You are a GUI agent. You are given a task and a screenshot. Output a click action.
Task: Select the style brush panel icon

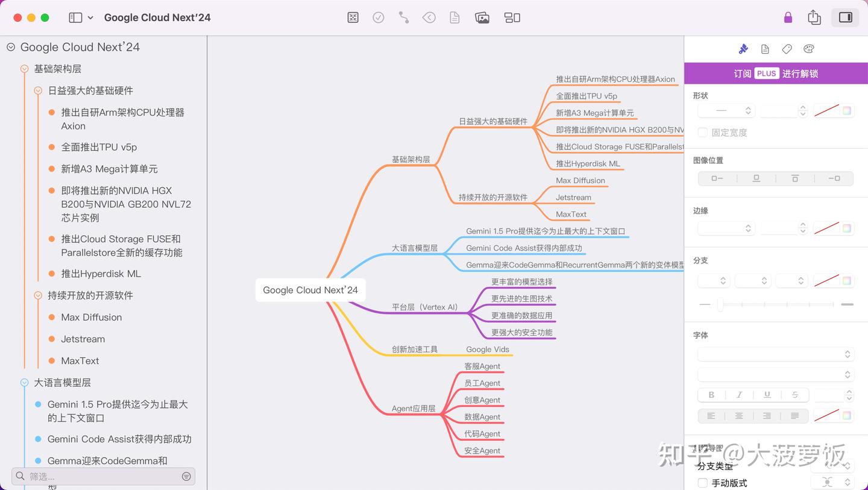[743, 49]
